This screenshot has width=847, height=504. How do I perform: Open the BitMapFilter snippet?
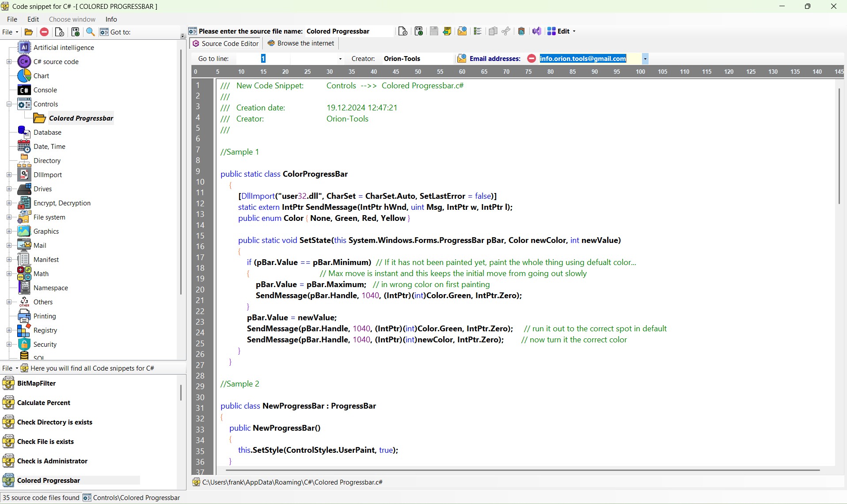coord(36,383)
